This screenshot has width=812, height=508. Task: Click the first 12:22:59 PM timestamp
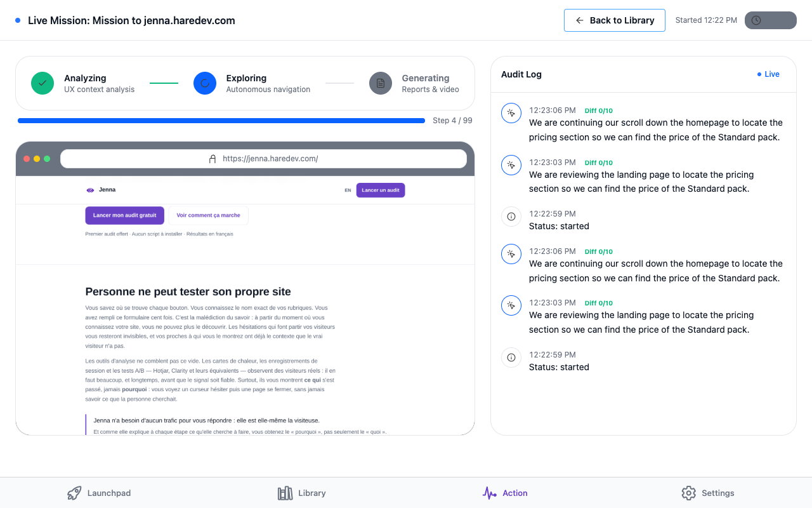click(x=553, y=214)
